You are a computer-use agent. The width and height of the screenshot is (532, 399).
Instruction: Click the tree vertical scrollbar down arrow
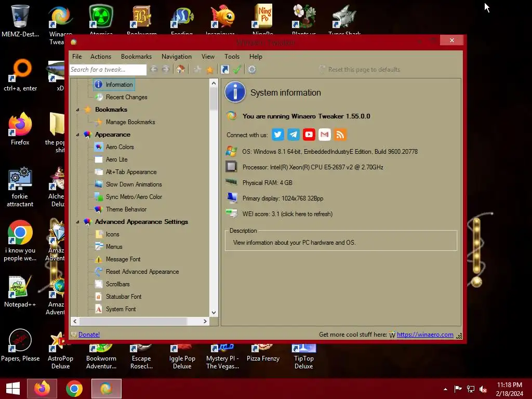pyautogui.click(x=214, y=313)
